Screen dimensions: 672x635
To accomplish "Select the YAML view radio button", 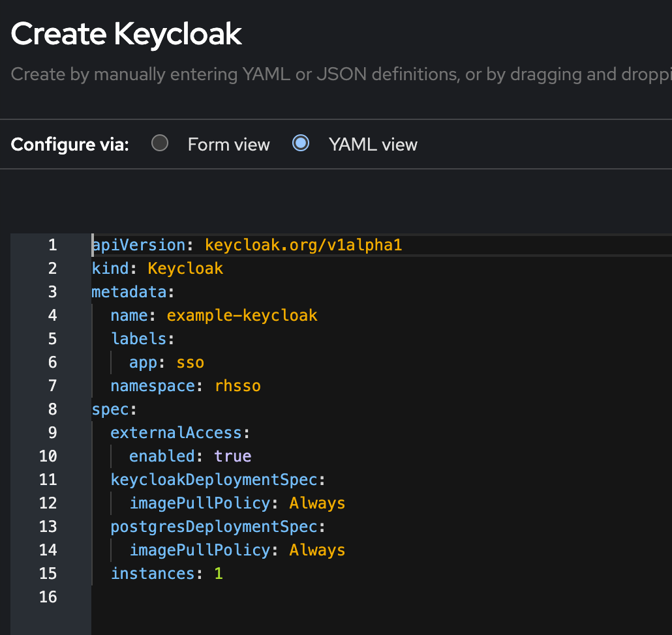I will (301, 143).
